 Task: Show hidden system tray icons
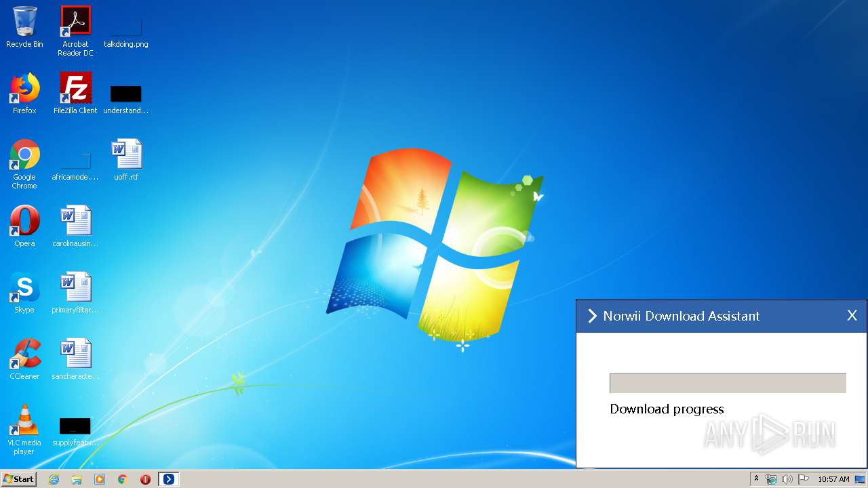(756, 479)
